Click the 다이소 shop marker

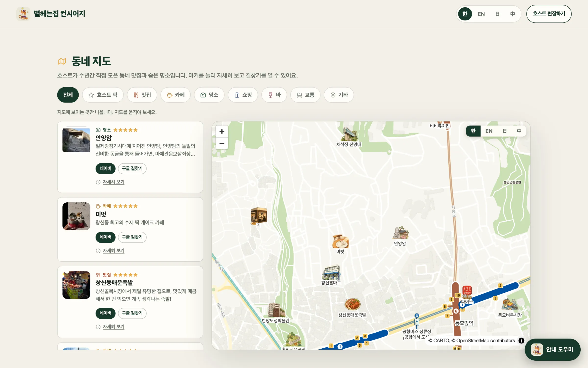pyautogui.click(x=467, y=292)
